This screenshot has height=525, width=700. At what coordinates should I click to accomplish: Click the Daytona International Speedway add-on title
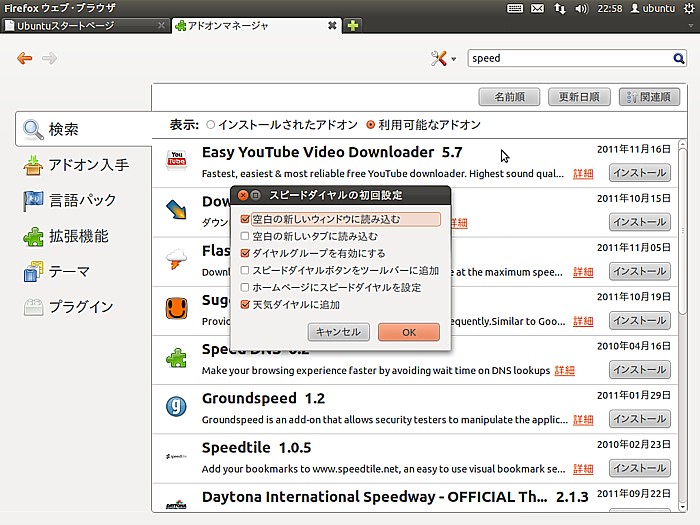[374, 497]
